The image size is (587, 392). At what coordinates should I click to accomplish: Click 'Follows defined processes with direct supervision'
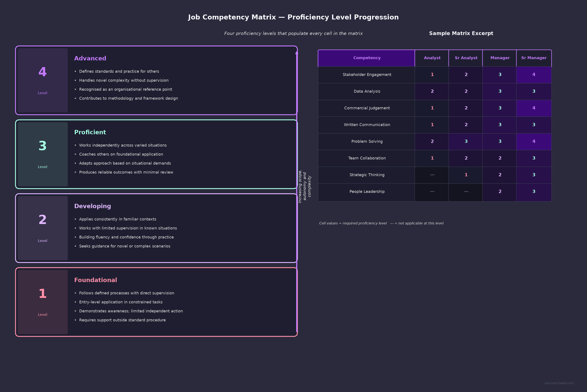(x=127, y=293)
